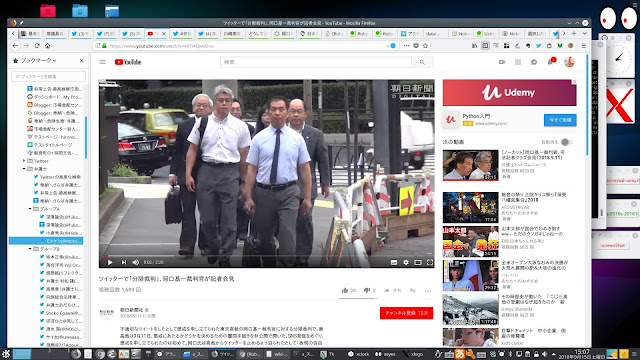Skip to next video in player
Screen dimensions: 640x360
click(x=124, y=262)
